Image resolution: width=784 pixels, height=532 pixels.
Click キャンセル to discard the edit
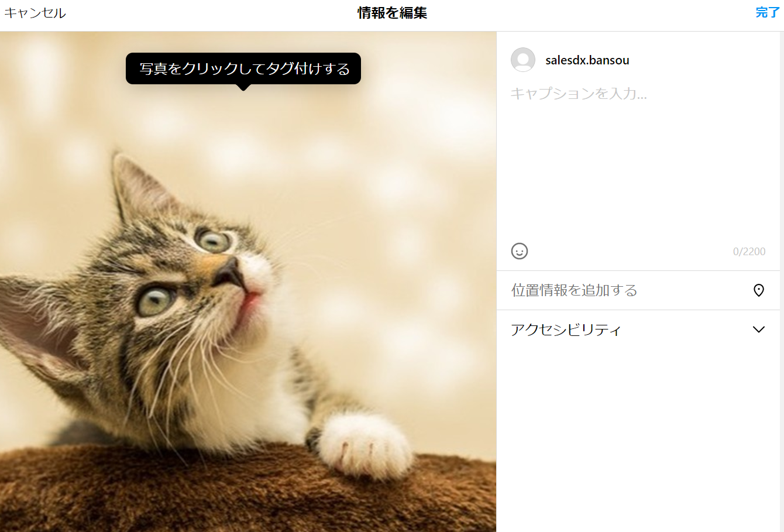click(x=35, y=13)
